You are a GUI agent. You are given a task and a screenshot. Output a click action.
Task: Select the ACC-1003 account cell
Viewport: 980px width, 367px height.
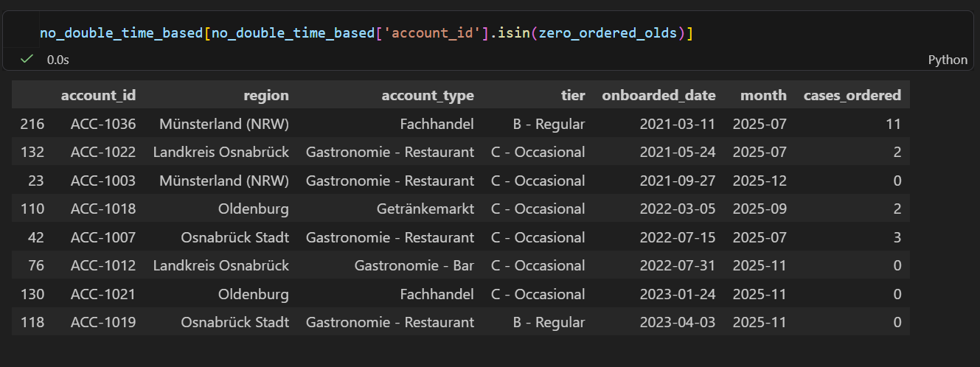[x=103, y=181]
